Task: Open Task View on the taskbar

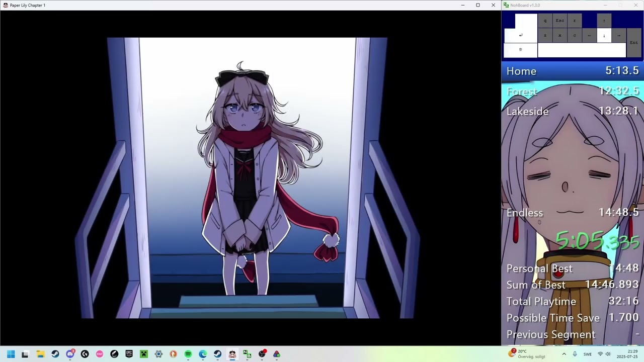Action: pyautogui.click(x=25, y=354)
